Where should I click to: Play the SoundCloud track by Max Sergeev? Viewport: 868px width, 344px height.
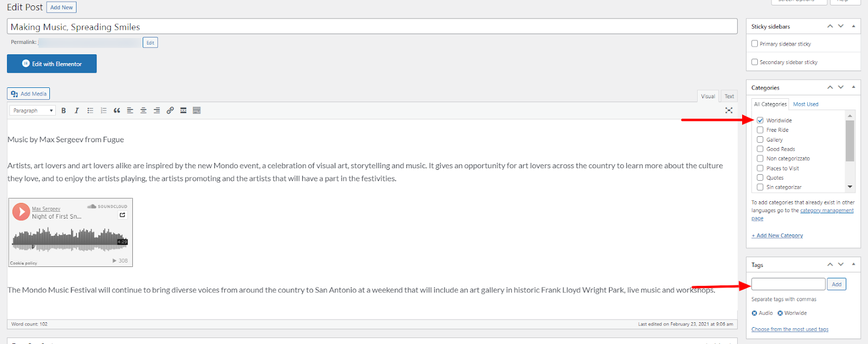pyautogui.click(x=21, y=211)
